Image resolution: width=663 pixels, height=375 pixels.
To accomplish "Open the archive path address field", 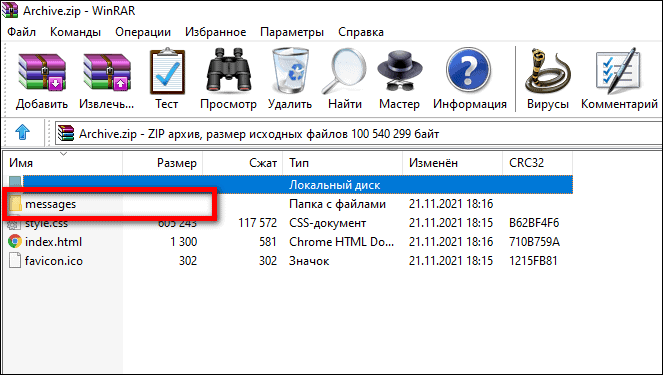I will click(x=359, y=134).
